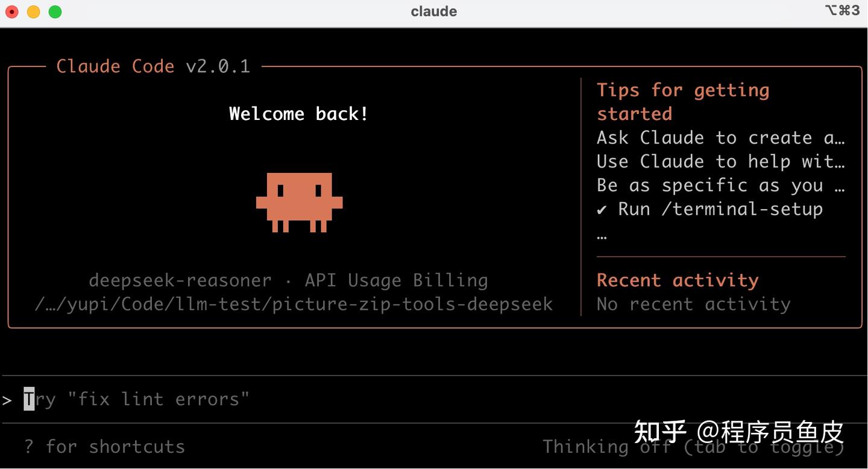Click the Claude Code pixel mascot
This screenshot has height=469, width=868.
point(300,203)
